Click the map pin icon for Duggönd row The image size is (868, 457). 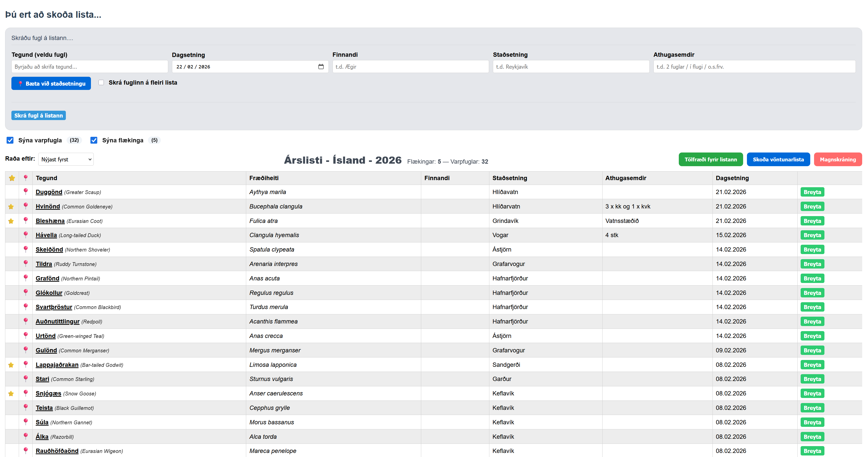click(26, 192)
